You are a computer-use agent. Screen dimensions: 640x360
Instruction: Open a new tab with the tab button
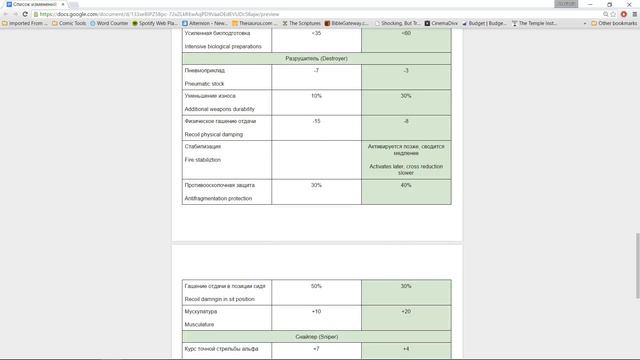pos(73,4)
